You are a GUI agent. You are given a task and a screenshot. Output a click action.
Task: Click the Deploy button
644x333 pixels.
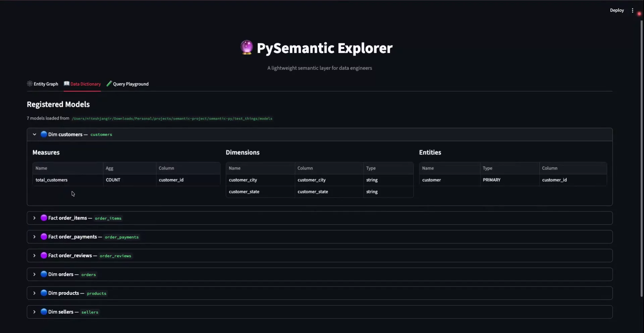pos(617,10)
